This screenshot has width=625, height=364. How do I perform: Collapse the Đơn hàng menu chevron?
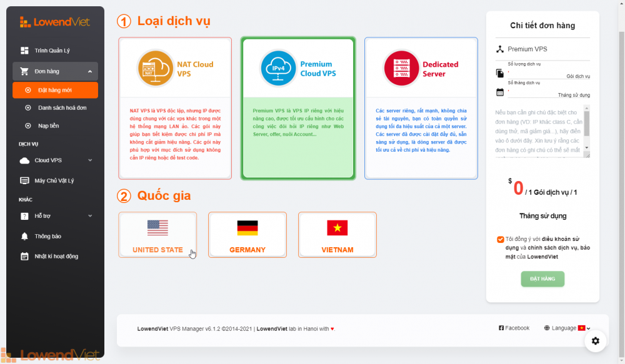[90, 72]
